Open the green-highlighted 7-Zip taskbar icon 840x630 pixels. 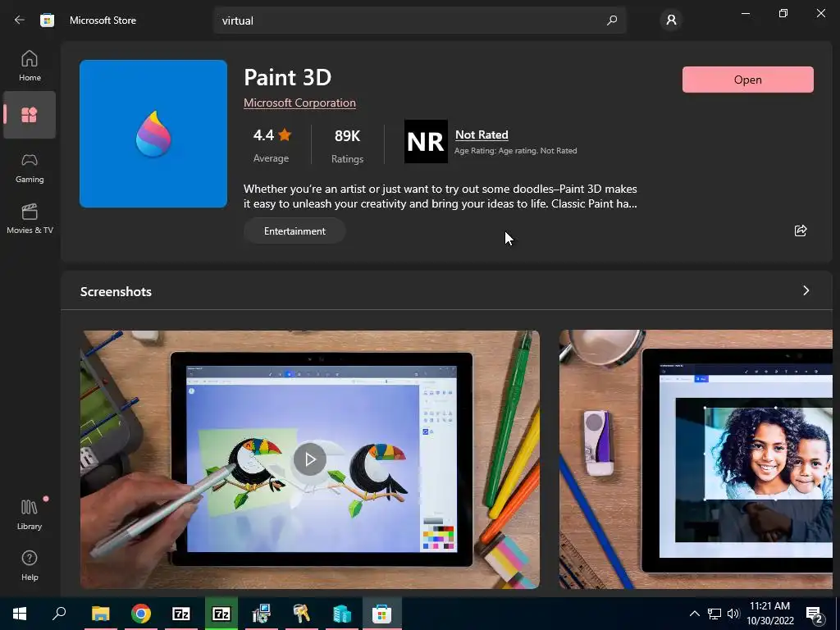pyautogui.click(x=221, y=614)
